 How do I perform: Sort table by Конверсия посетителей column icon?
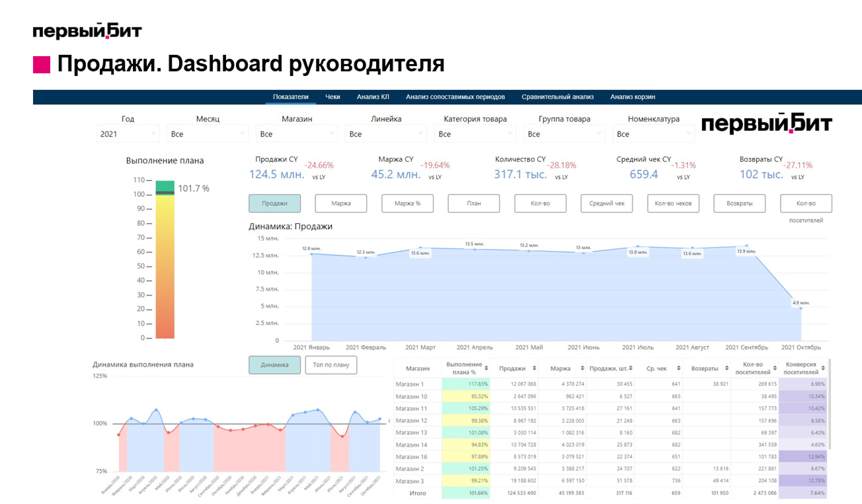tap(822, 368)
